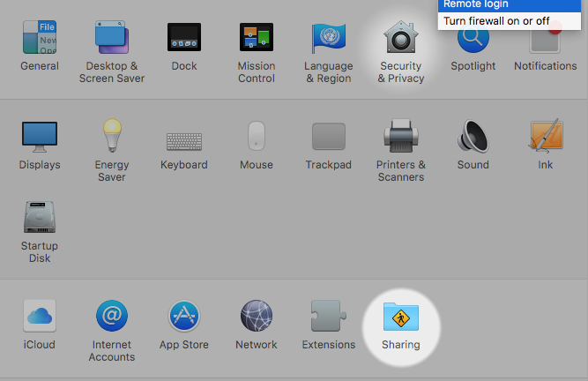
Task: Select 'Turn firewall on or off' suggestion
Action: [510, 21]
